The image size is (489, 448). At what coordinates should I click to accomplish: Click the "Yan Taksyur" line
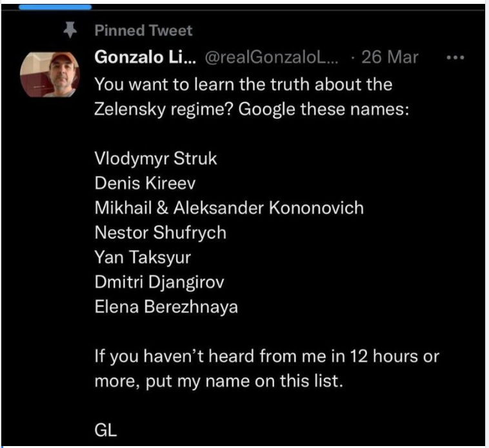[143, 257]
